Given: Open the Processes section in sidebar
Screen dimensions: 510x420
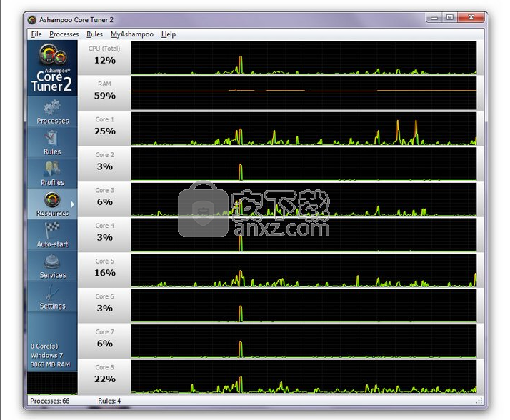Looking at the screenshot, I should [x=52, y=112].
